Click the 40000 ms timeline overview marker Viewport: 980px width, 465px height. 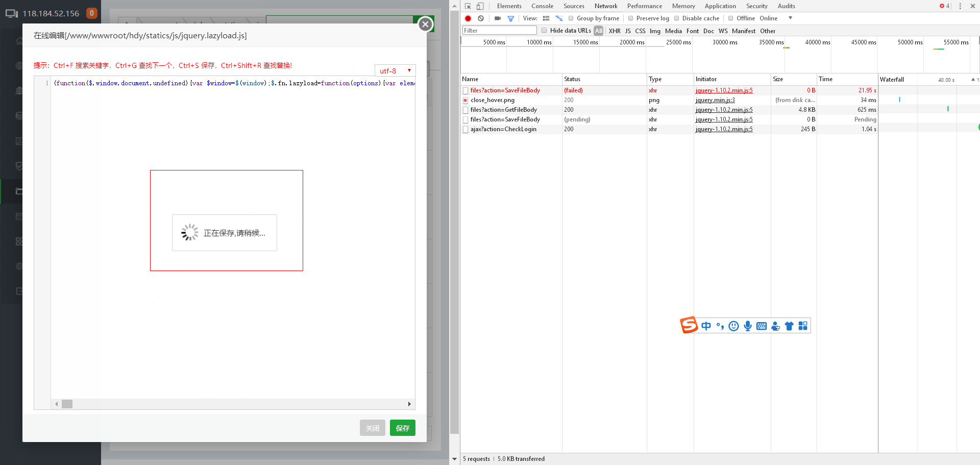coord(817,42)
